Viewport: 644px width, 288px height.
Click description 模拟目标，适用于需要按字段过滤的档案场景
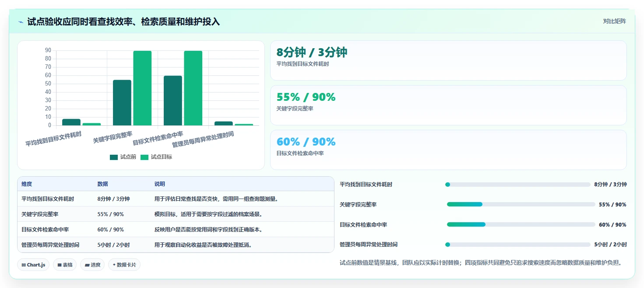tap(208, 214)
